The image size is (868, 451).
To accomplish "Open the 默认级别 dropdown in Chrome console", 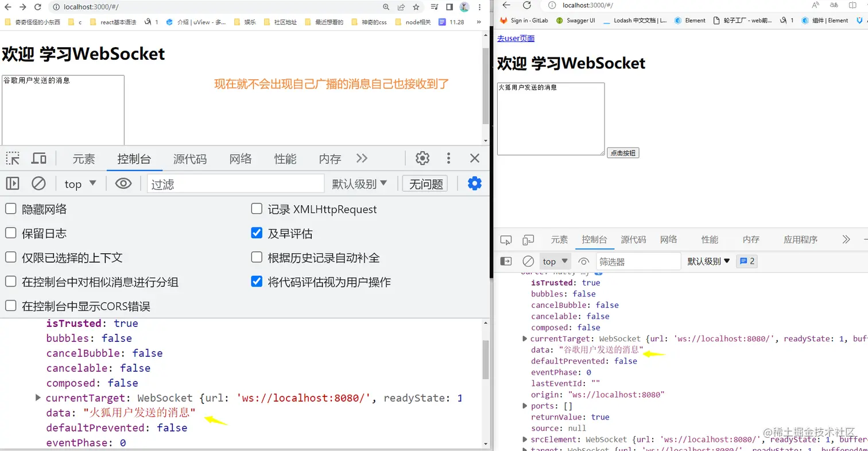I will coord(360,184).
